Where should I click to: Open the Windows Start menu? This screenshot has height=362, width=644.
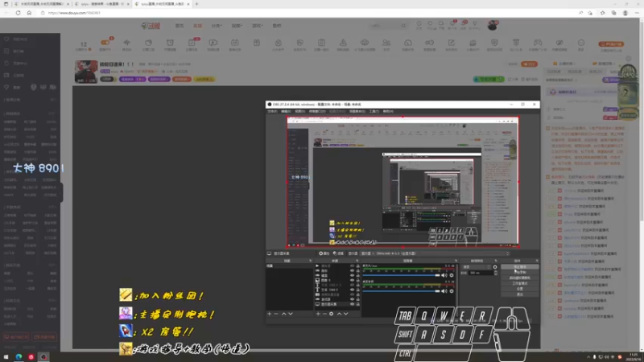(6, 356)
